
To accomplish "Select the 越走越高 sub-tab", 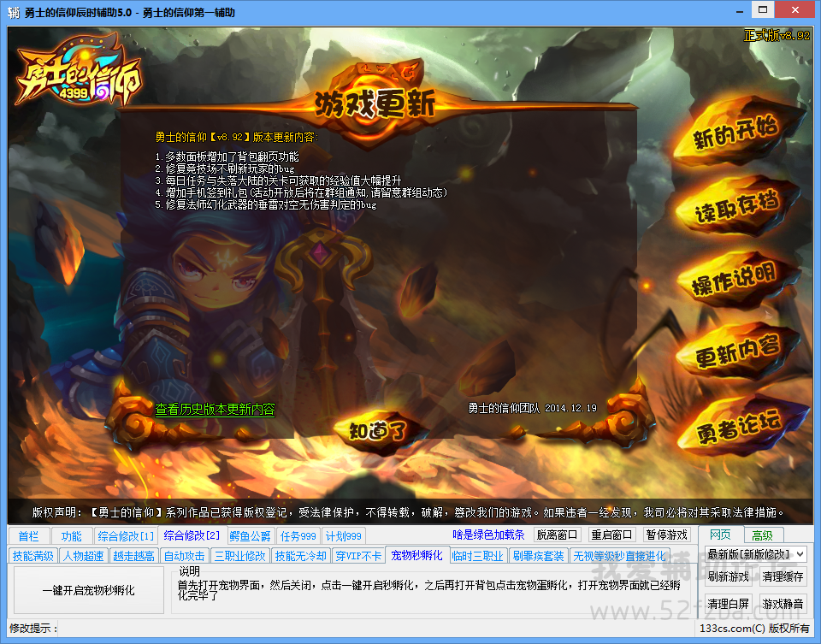I will click(x=133, y=556).
